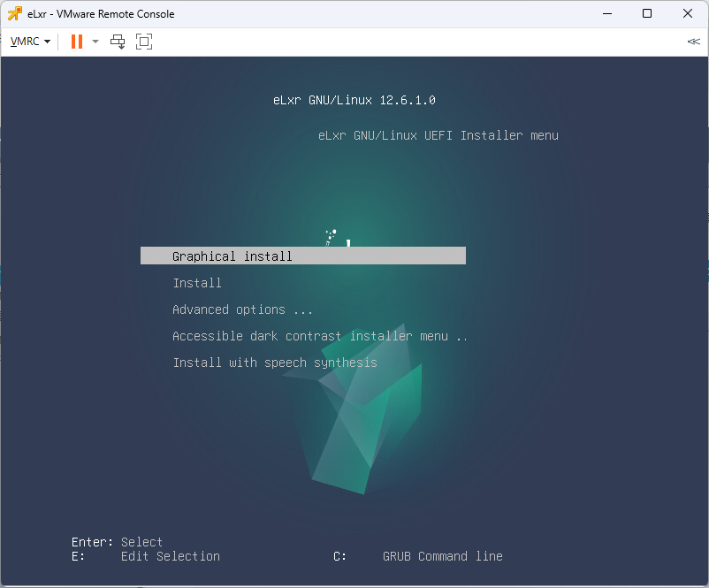Click the Edit Selection hint text

point(171,556)
